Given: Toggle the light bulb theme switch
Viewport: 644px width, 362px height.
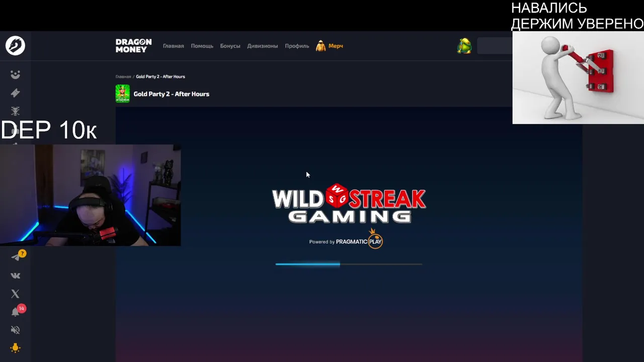Looking at the screenshot, I should 15,348.
